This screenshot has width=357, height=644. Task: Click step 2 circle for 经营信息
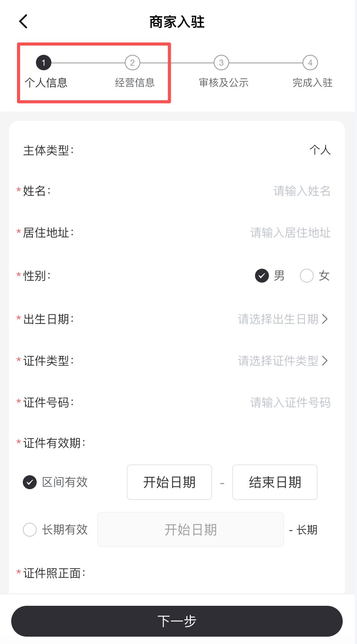[x=133, y=63]
